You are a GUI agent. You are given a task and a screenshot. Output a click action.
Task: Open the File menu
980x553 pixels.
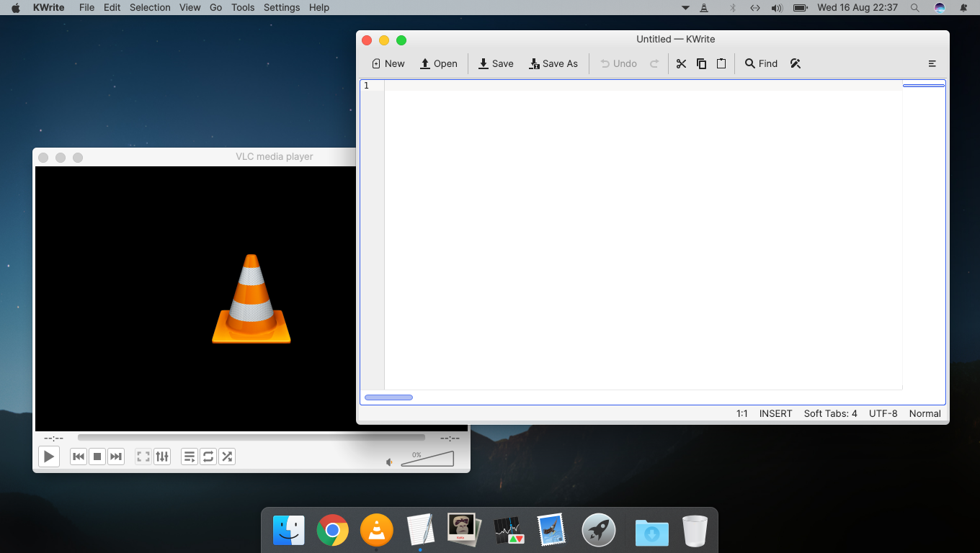pyautogui.click(x=86, y=7)
